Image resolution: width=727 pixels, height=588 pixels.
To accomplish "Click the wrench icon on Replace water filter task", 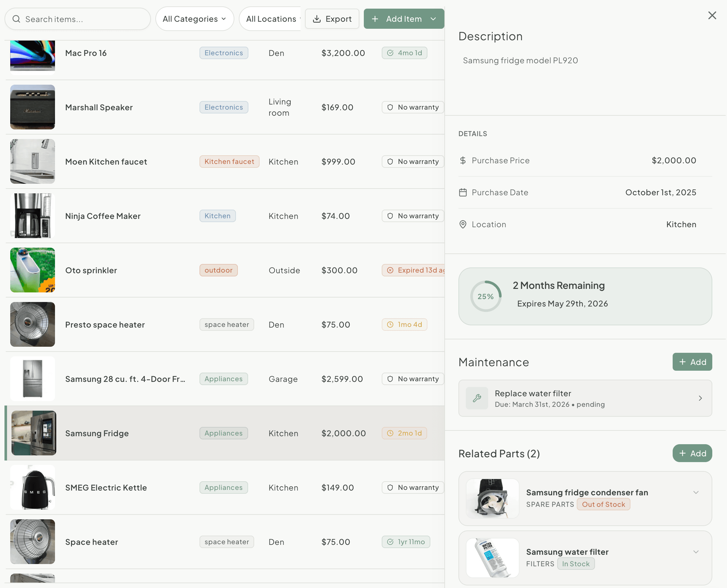I will coord(477,398).
